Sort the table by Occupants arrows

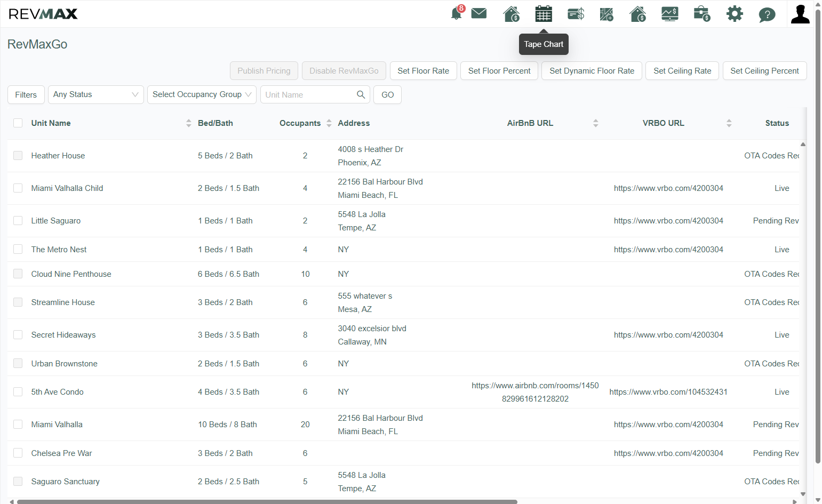[329, 123]
